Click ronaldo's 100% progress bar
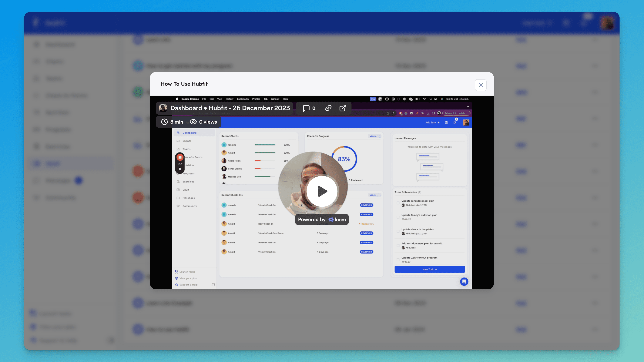 [265, 145]
